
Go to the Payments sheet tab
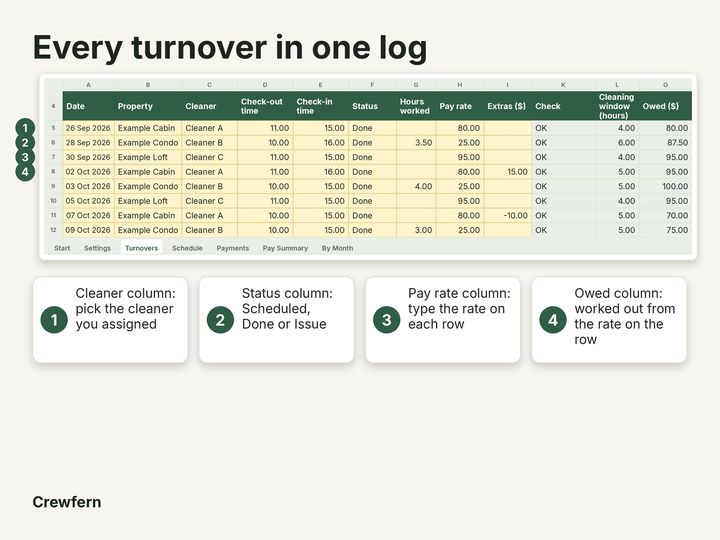(233, 248)
